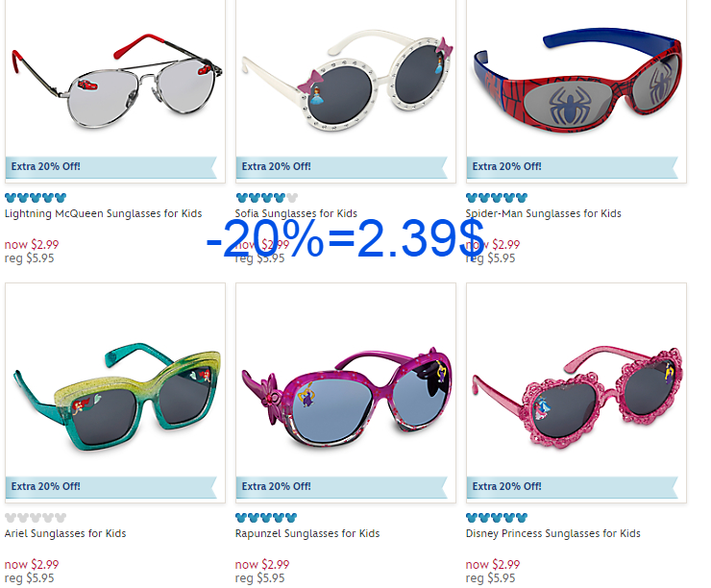
Task: Open the Disney Princess sunglasses image
Action: tap(577, 397)
